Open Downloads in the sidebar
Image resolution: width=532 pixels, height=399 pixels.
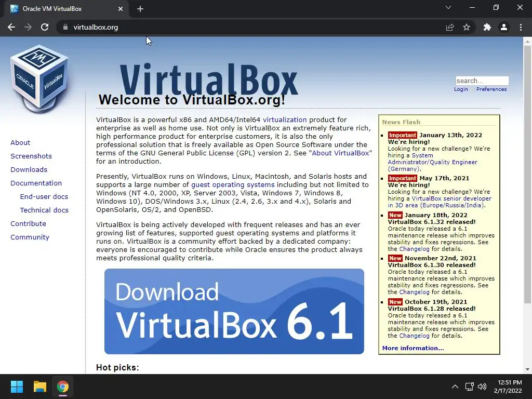[29, 170]
